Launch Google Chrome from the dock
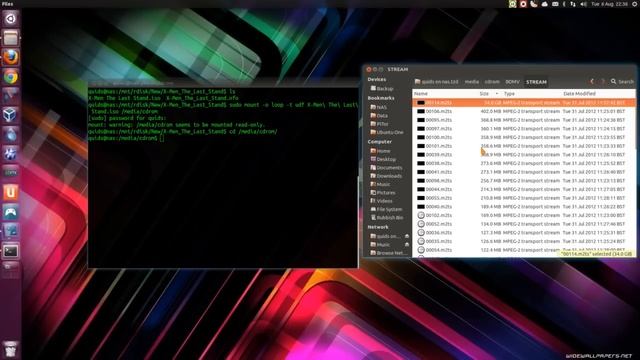This screenshot has height=360, width=640. point(11,77)
